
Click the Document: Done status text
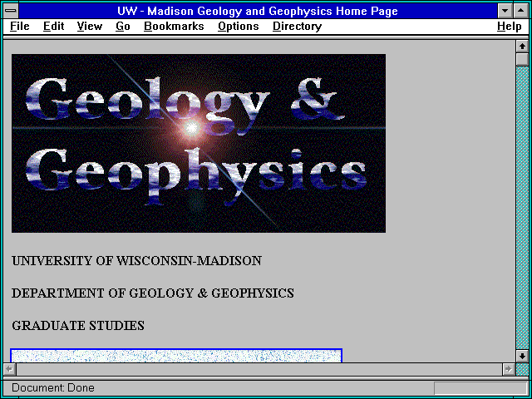(53, 387)
